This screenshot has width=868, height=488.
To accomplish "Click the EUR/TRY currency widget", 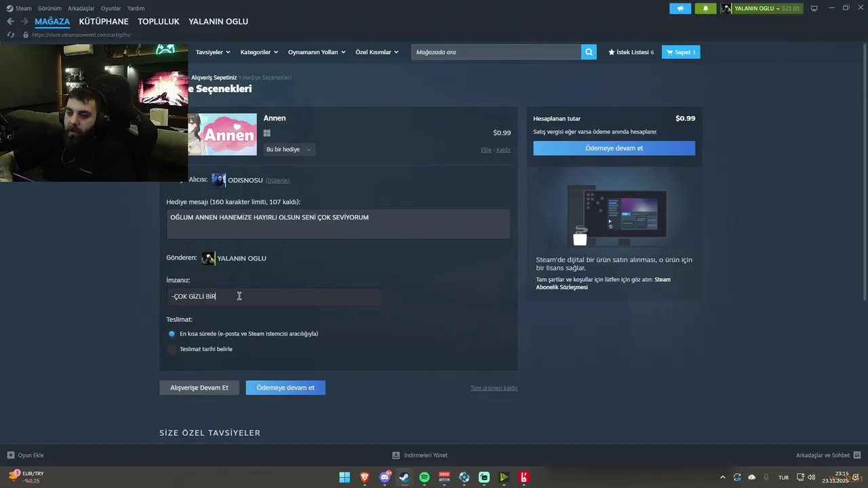I will tap(26, 477).
